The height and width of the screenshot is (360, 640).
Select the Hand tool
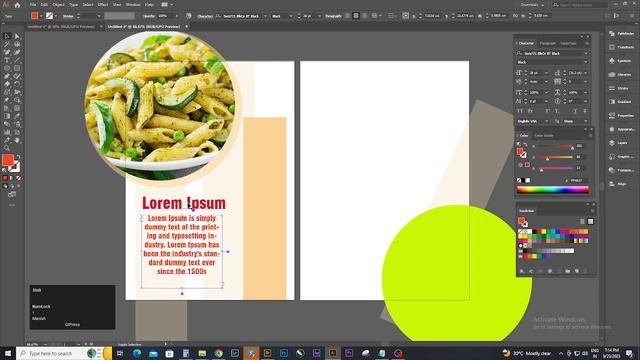pyautogui.click(x=17, y=140)
